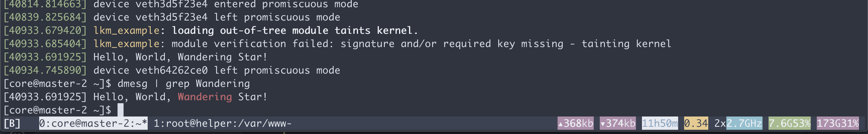Place cursor at the active shell prompt
This screenshot has height=134, width=868.
(120, 110)
